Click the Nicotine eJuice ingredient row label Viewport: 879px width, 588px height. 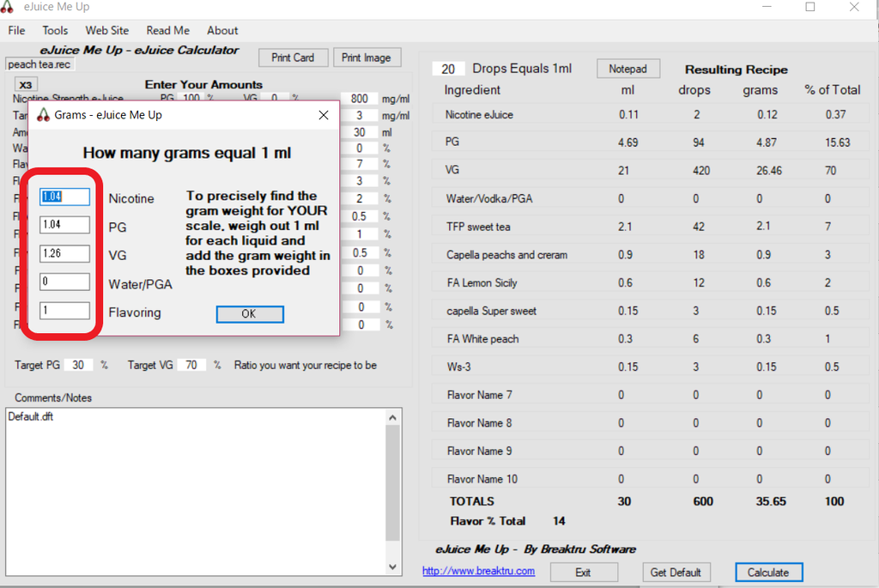point(479,115)
